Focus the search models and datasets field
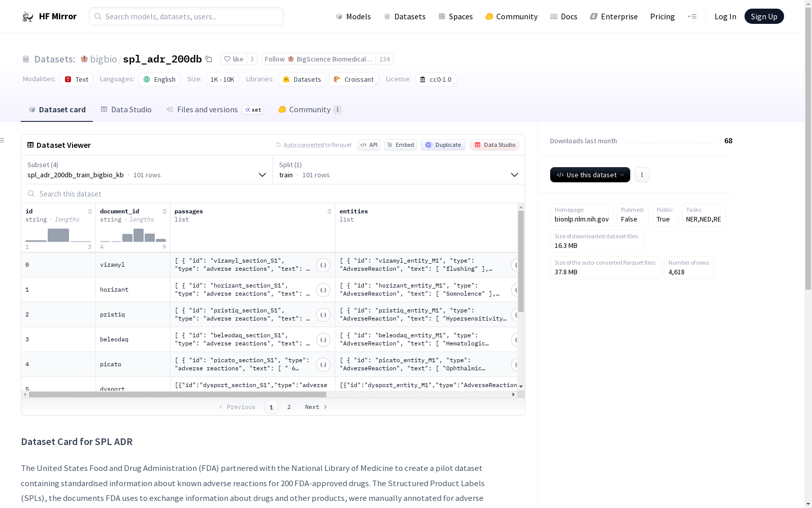This screenshot has height=508, width=812. click(186, 16)
